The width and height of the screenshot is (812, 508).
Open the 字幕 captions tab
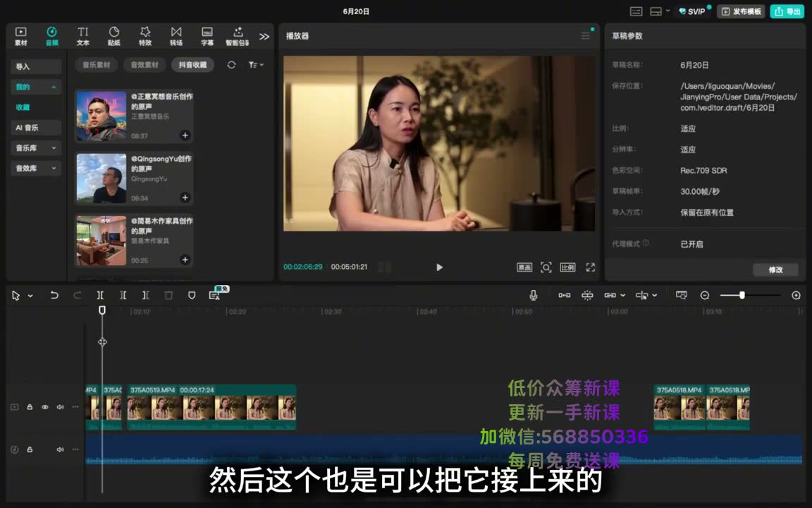tap(207, 36)
